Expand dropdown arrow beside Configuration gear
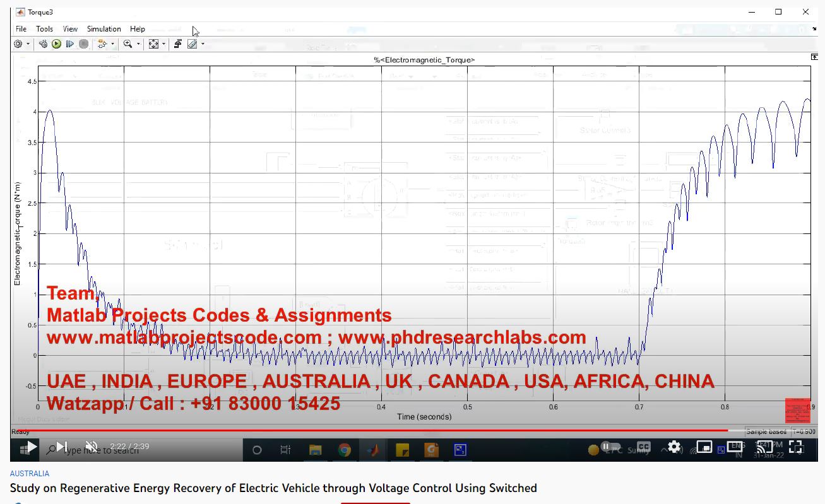 [x=28, y=44]
